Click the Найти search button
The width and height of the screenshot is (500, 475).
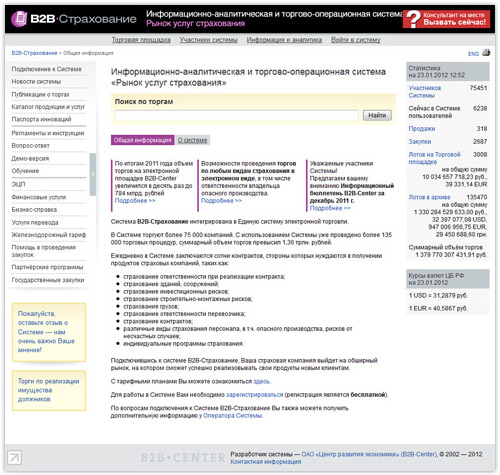pyautogui.click(x=377, y=115)
